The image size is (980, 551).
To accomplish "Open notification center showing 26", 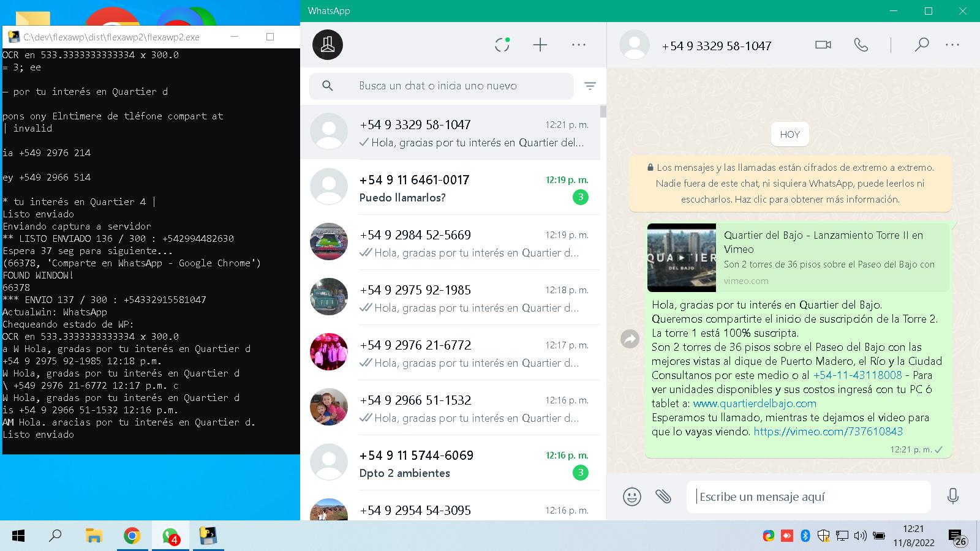I will click(x=958, y=538).
